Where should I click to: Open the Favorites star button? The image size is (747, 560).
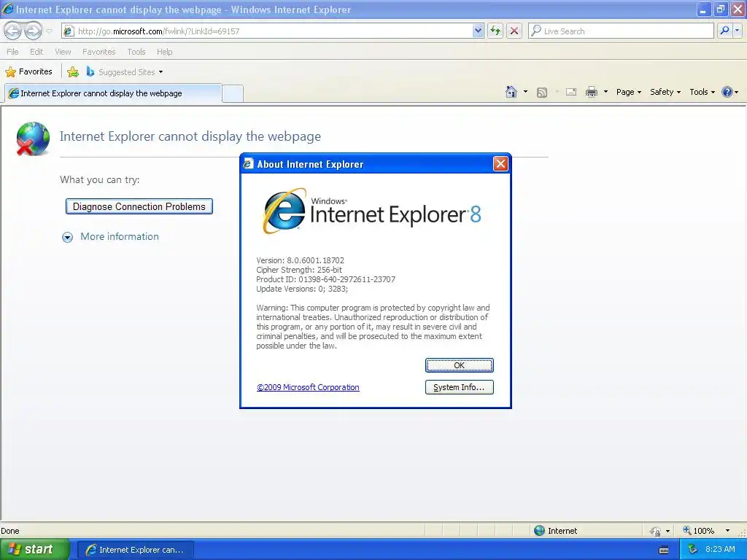28,72
